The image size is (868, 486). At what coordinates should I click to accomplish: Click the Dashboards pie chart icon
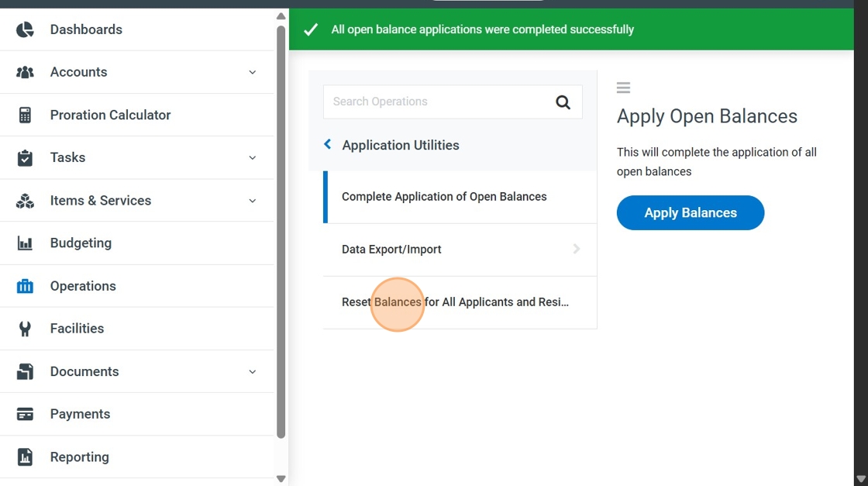coord(25,29)
